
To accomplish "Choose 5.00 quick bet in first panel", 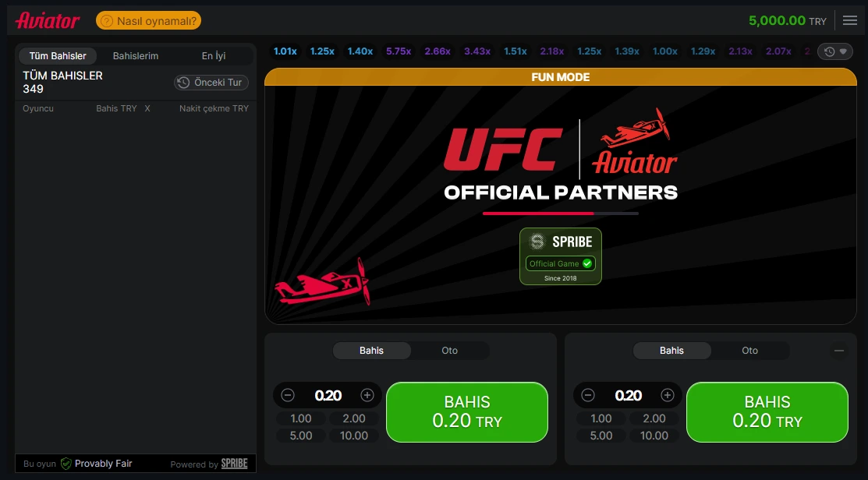I will tap(301, 436).
